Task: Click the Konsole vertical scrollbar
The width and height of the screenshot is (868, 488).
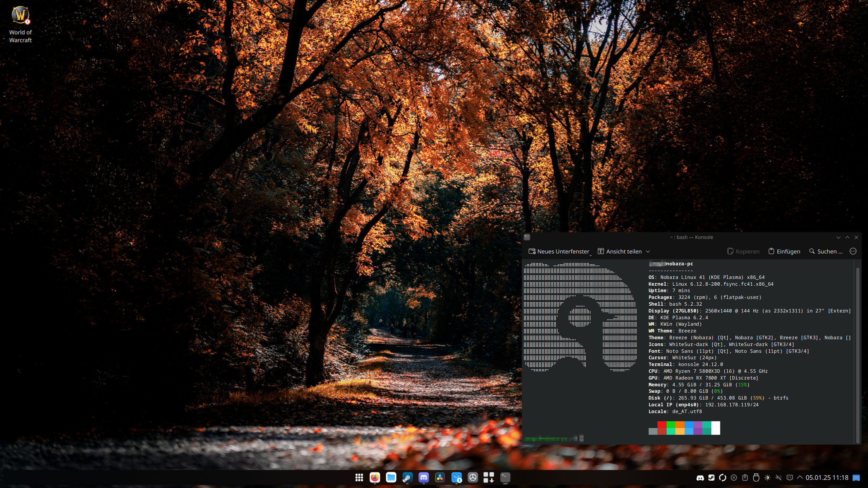Action: click(857, 354)
